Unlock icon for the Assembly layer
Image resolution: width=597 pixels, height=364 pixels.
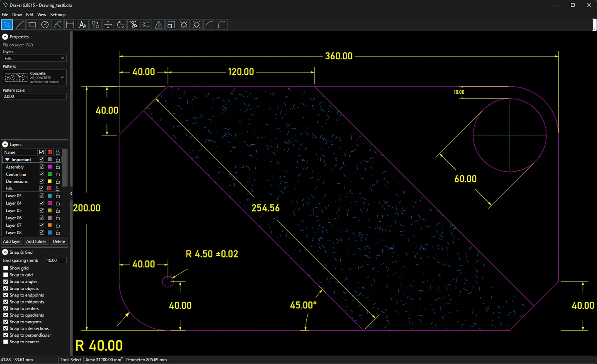(58, 167)
